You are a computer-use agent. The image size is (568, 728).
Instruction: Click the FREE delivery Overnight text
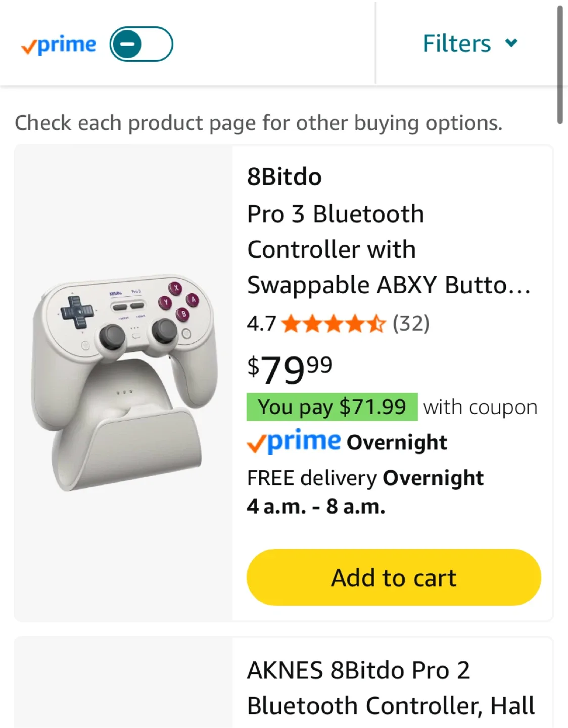365,478
